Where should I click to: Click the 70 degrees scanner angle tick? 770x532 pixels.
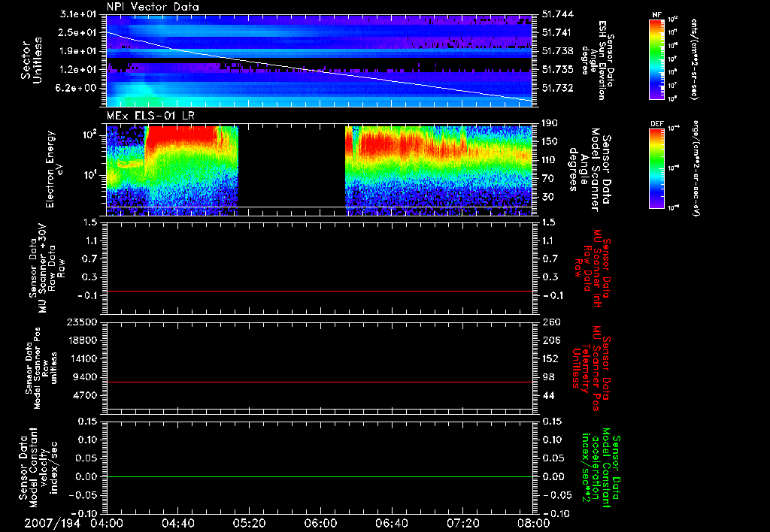tap(548, 179)
